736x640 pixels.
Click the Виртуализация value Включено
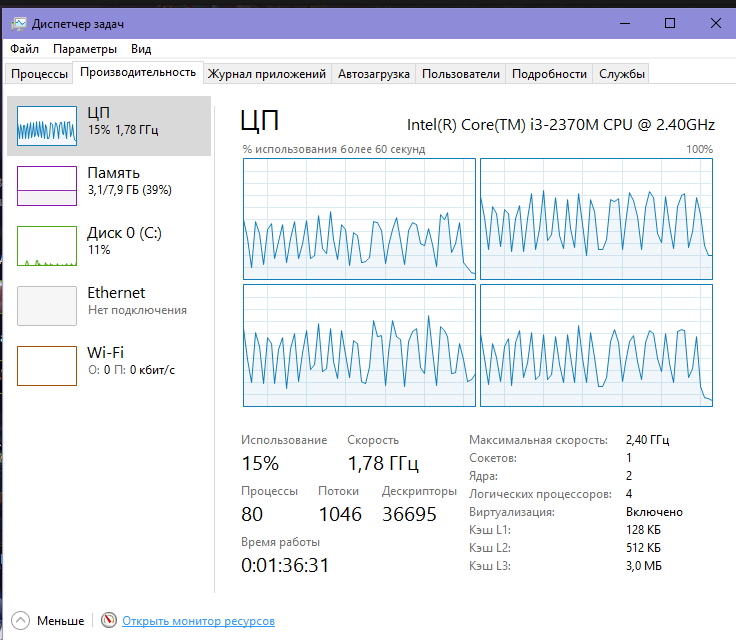[654, 512]
